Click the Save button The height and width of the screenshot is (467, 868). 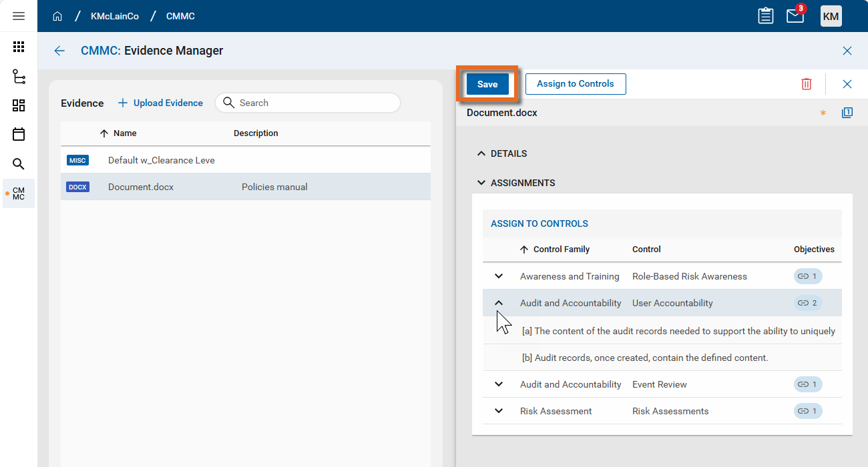point(487,84)
